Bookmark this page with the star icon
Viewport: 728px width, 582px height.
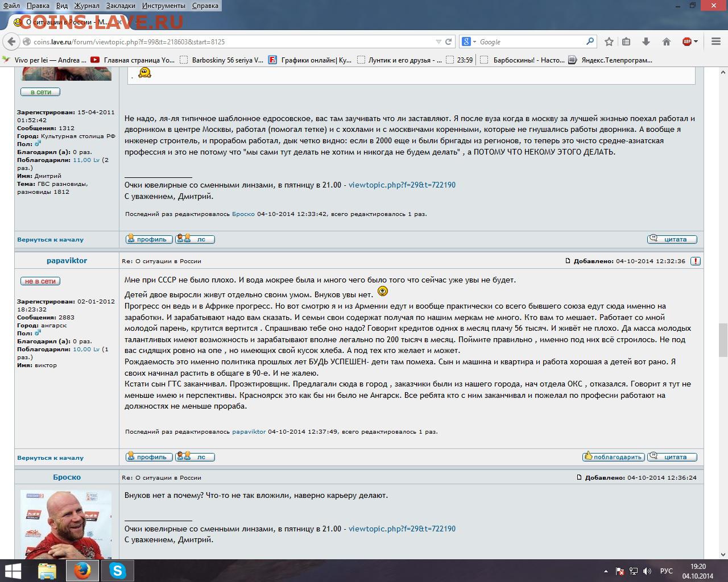(609, 41)
